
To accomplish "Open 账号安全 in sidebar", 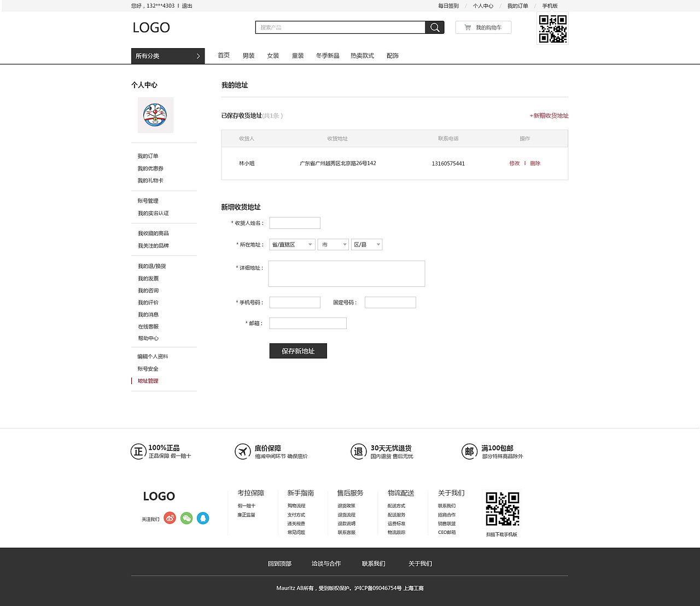I will (x=148, y=369).
